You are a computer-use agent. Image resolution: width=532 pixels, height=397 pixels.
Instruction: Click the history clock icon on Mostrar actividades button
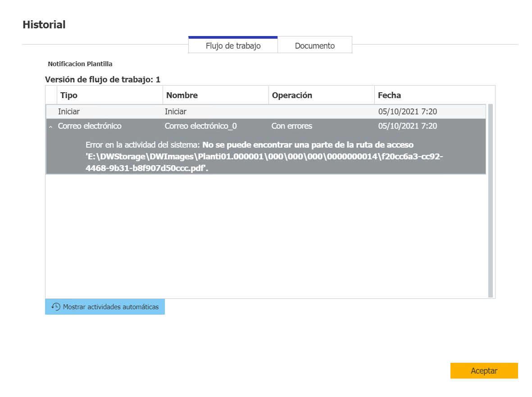[56, 307]
